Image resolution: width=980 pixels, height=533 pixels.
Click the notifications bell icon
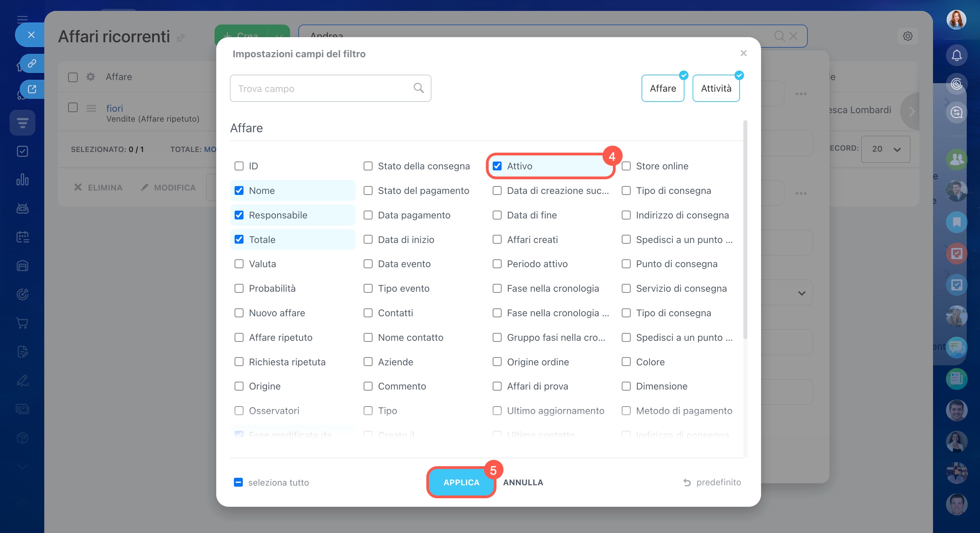coord(957,56)
